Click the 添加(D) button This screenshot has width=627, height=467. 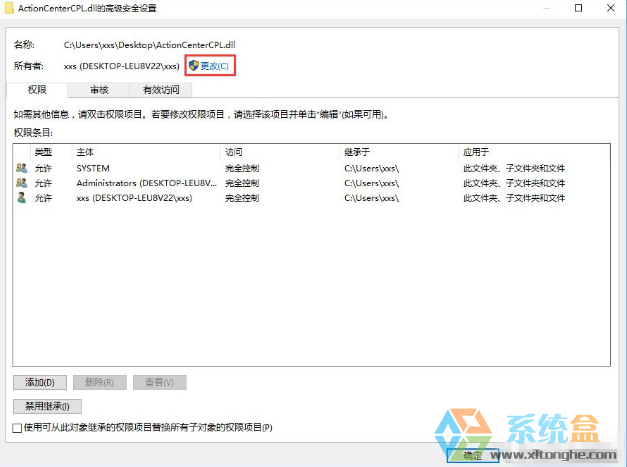[40, 382]
